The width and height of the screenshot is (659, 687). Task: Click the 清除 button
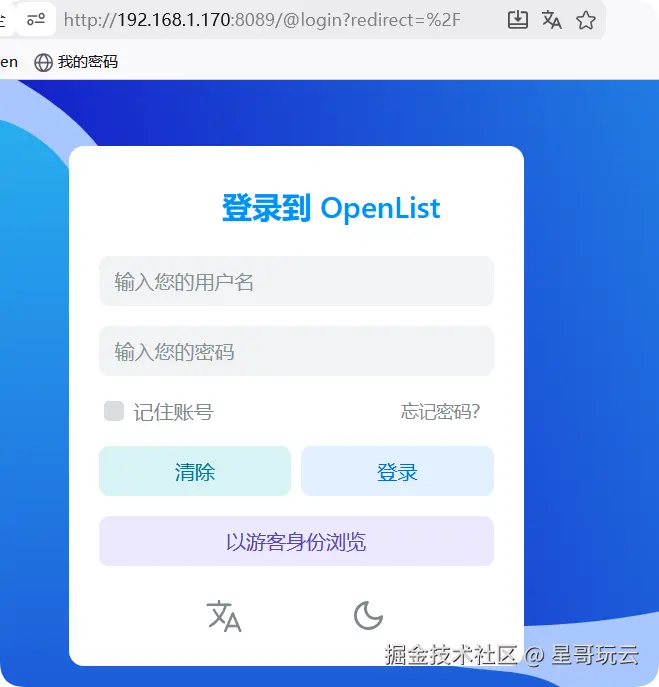[x=195, y=471]
